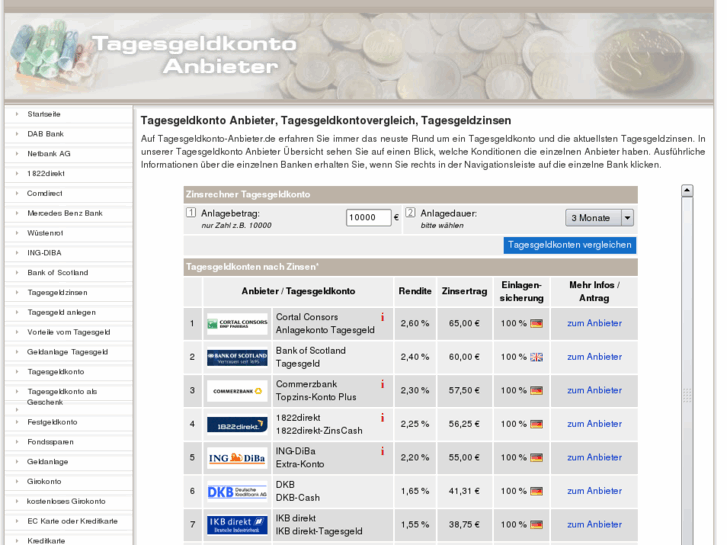Image resolution: width=727 pixels, height=545 pixels.
Task: Open Mercedes Benz Bank sidebar item
Action: click(x=65, y=213)
